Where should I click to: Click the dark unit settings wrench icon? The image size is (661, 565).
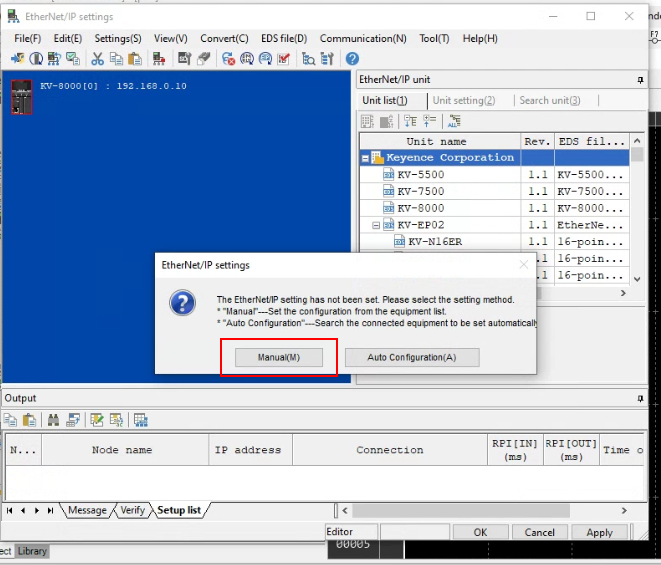pyautogui.click(x=184, y=59)
